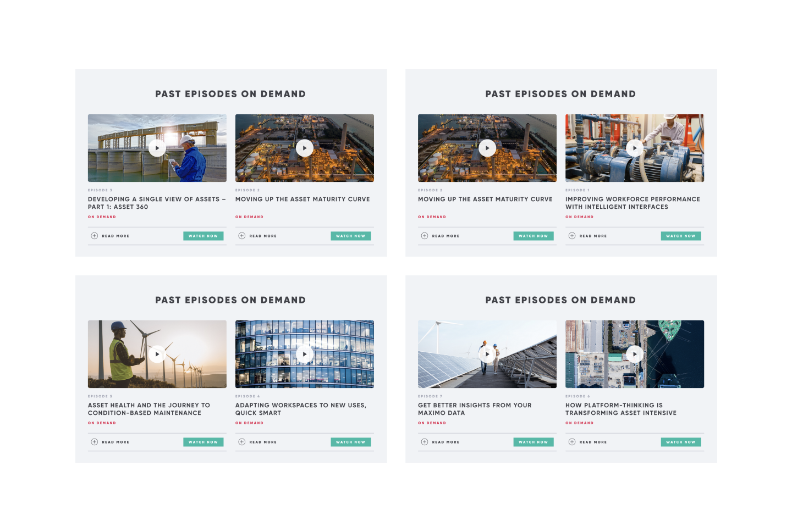
Task: Expand Read More under Maximo Data episode
Action: click(x=440, y=442)
